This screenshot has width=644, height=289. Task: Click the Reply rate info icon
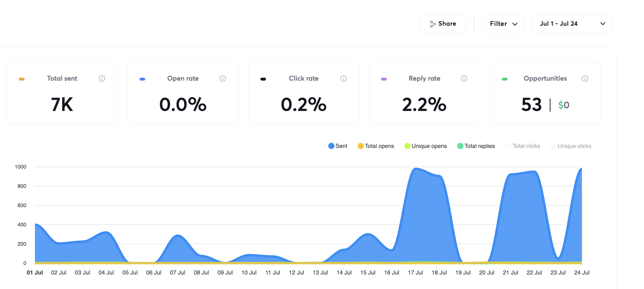[x=464, y=78]
